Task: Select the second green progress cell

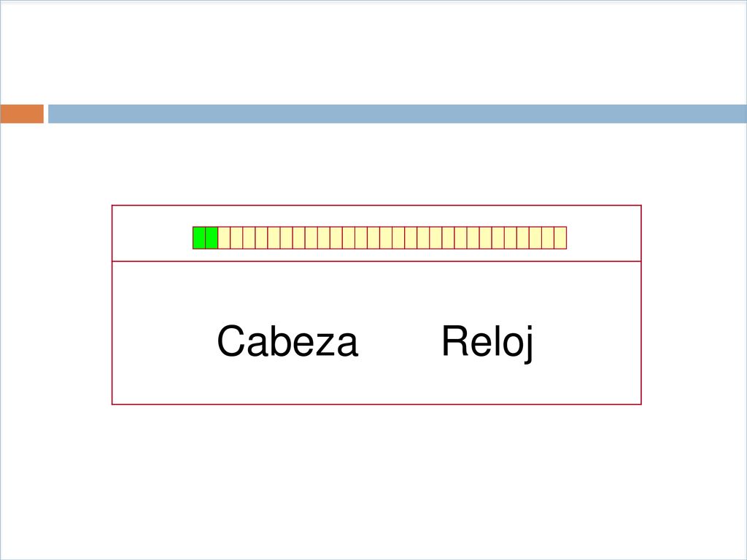Action: coord(212,238)
